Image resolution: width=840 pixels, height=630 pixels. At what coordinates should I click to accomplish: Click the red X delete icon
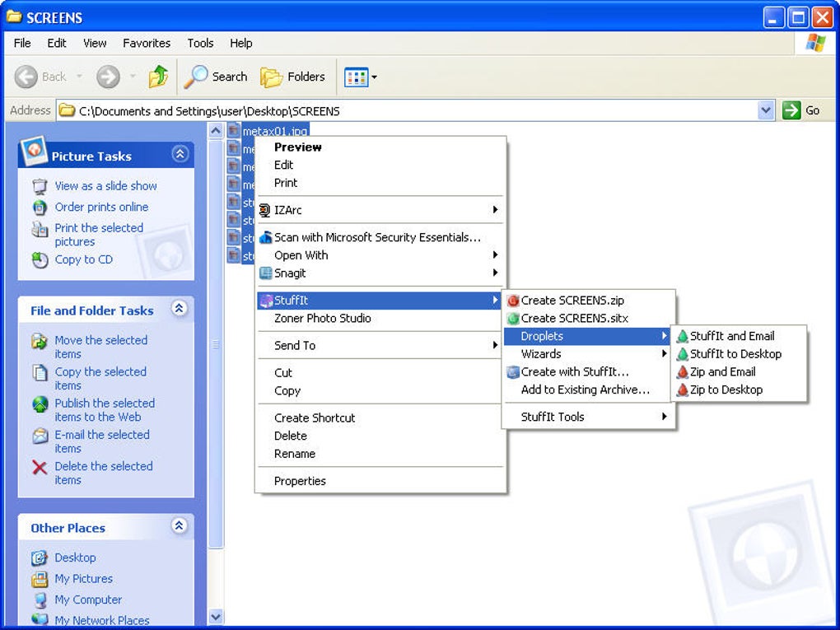click(x=40, y=468)
